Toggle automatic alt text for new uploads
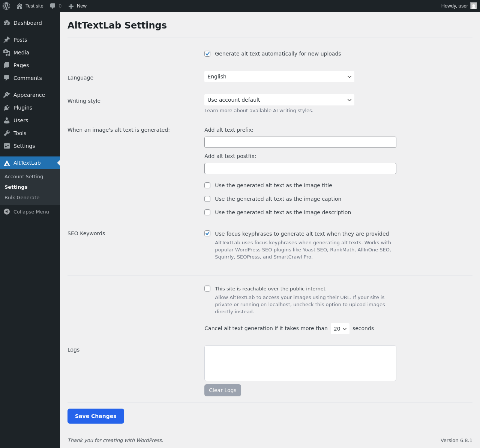 [x=207, y=54]
